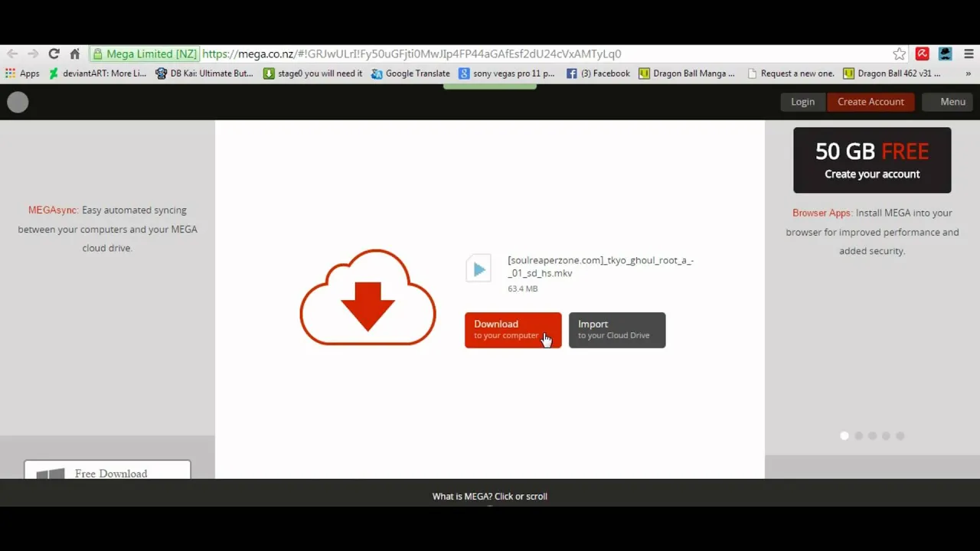
Task: Click the red extension icon in toolbar
Action: [923, 54]
